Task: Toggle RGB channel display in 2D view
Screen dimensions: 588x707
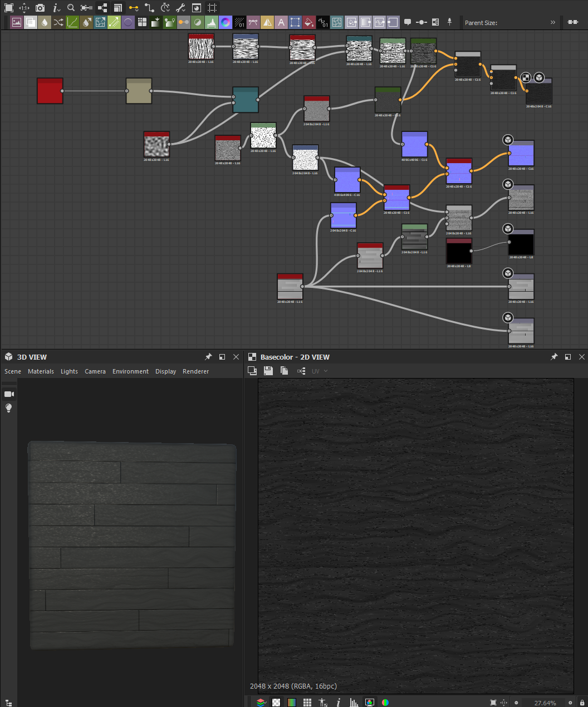Action: pos(292,703)
